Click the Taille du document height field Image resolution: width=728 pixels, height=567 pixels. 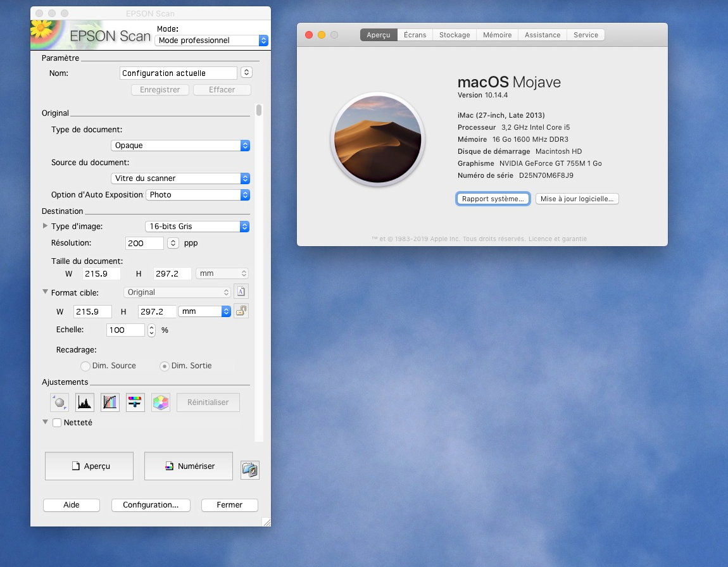[172, 274]
